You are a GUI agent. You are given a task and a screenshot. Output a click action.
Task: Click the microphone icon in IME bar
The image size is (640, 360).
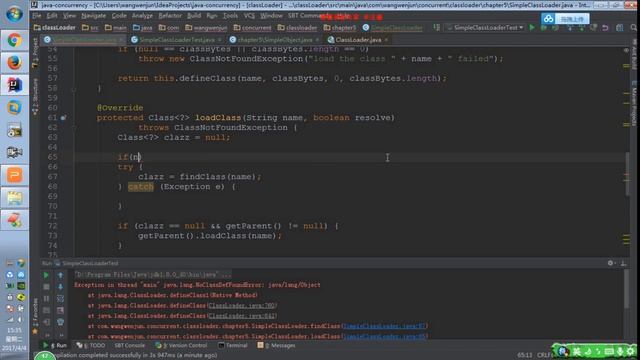620,351
